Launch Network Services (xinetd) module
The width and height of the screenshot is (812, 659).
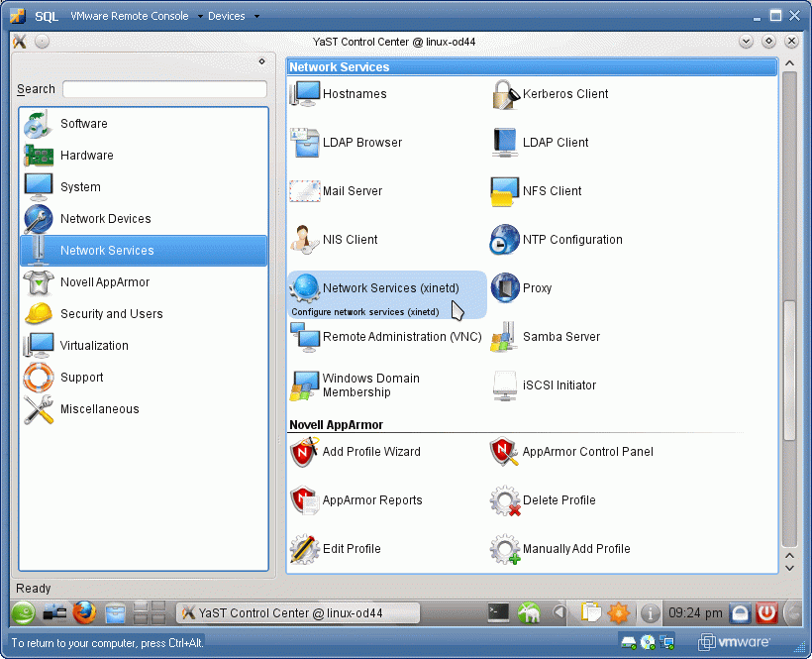387,294
